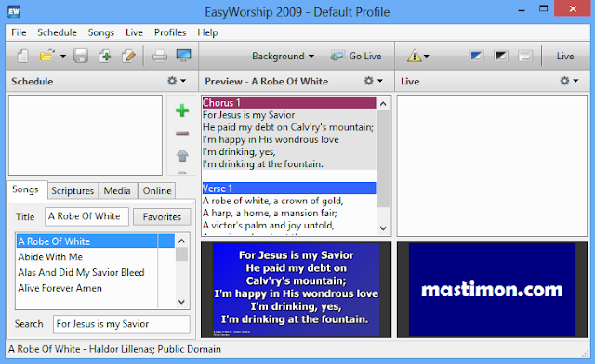Click into the Search input field
Image resolution: width=595 pixels, height=364 pixels.
122,324
